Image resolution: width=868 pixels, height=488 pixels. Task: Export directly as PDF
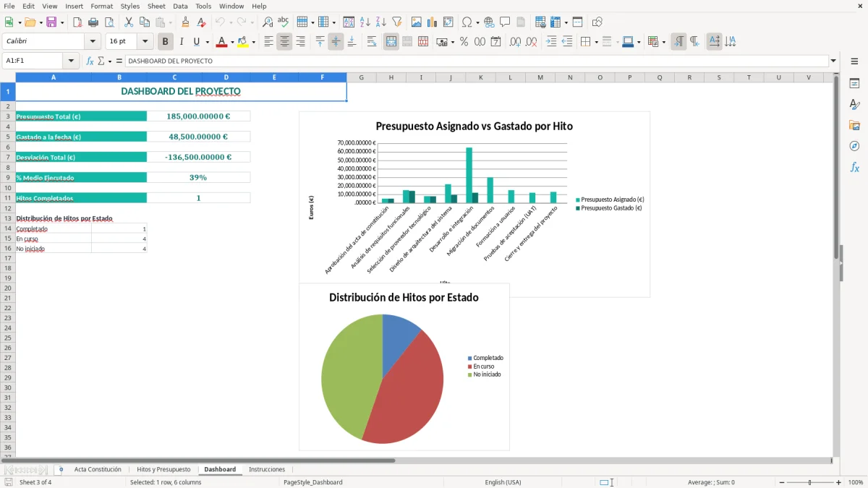77,22
